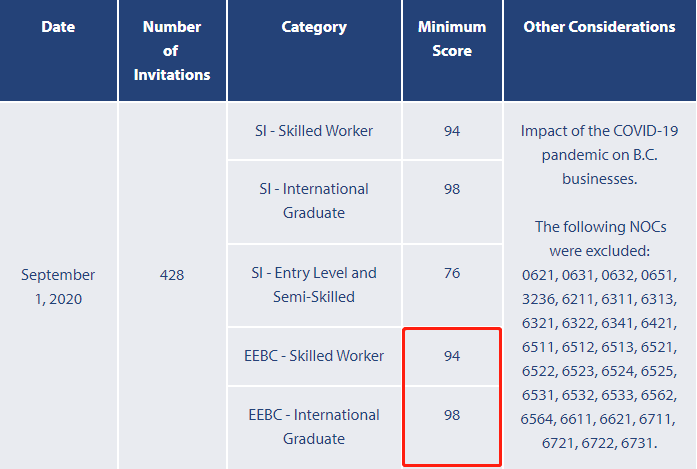The width and height of the screenshot is (697, 469).
Task: Click the EEBC - International Graduate category
Action: (x=315, y=426)
